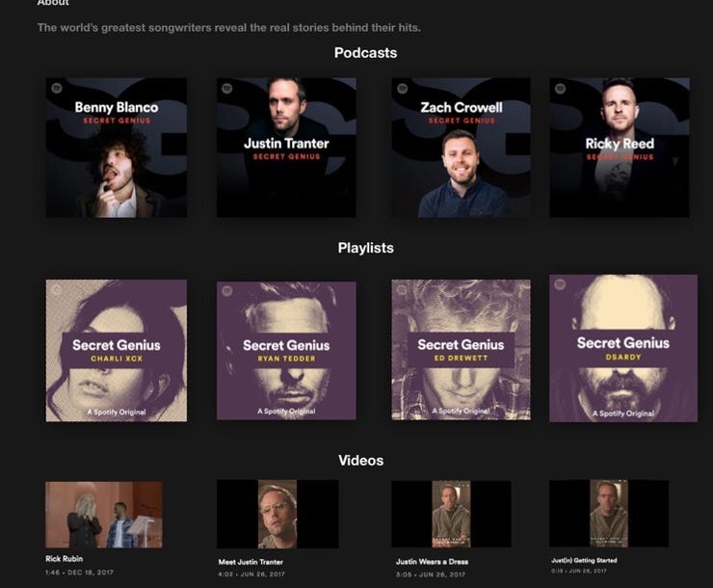Click "A Spotify Original" on Ed Drewett cover

click(x=461, y=411)
